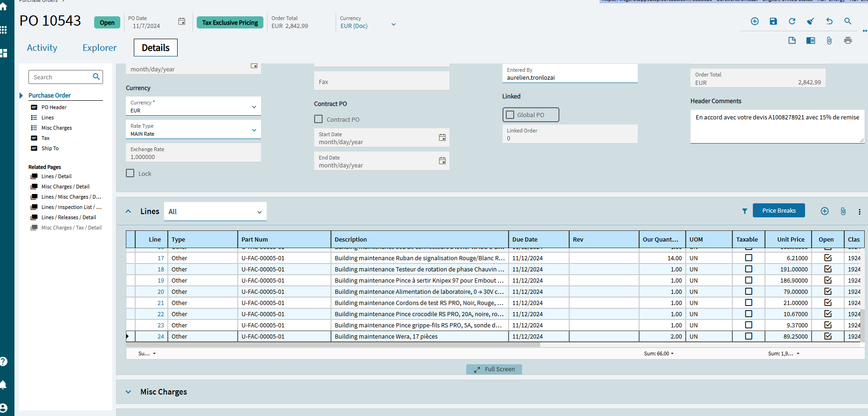
Task: Switch to the Activity tab
Action: coord(42,48)
